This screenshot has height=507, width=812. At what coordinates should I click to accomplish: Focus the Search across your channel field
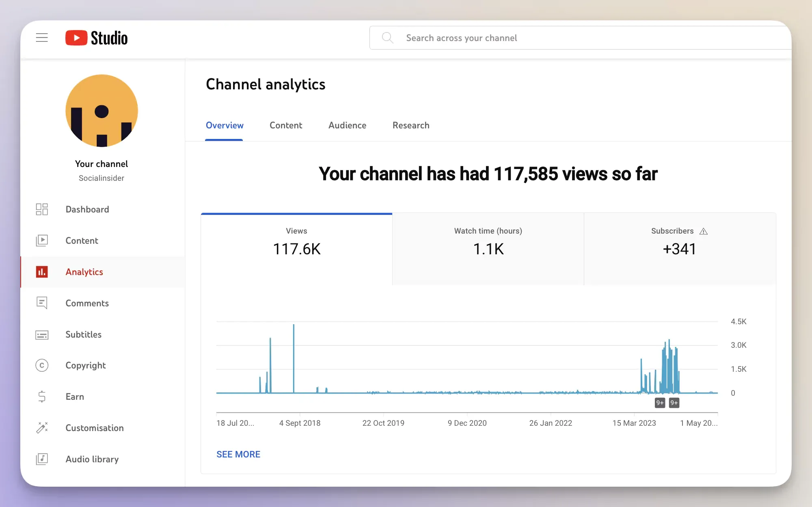point(581,38)
